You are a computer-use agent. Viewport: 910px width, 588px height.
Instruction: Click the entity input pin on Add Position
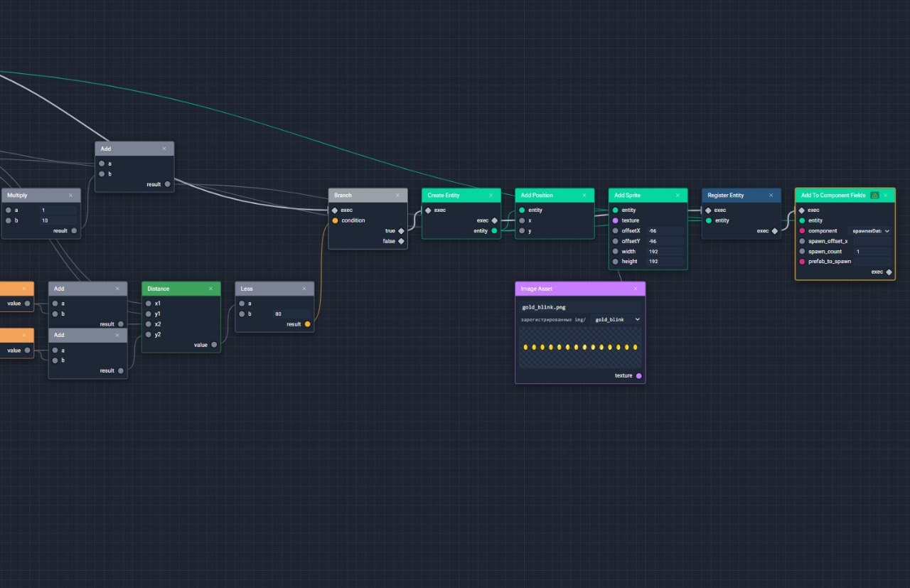(x=522, y=210)
